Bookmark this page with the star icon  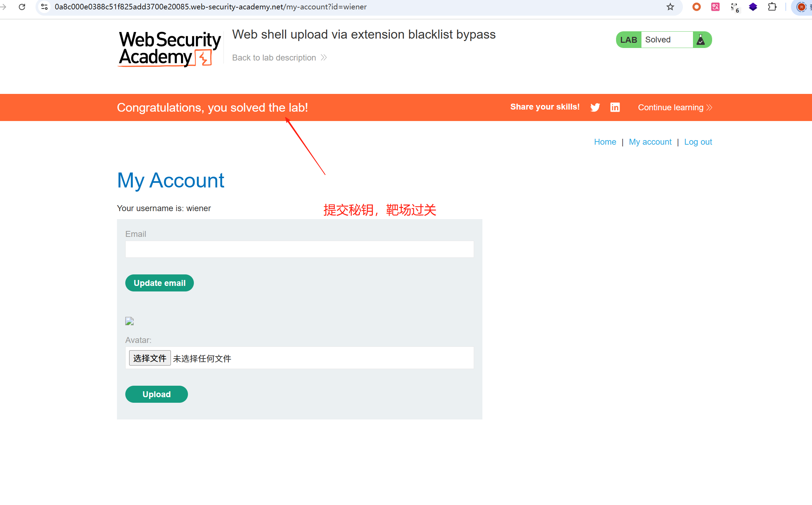coord(670,7)
